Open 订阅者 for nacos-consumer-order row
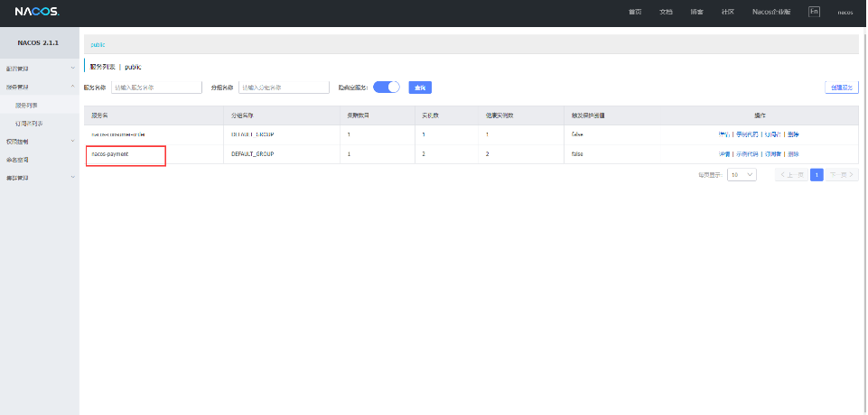This screenshot has height=415, width=868. (x=772, y=134)
